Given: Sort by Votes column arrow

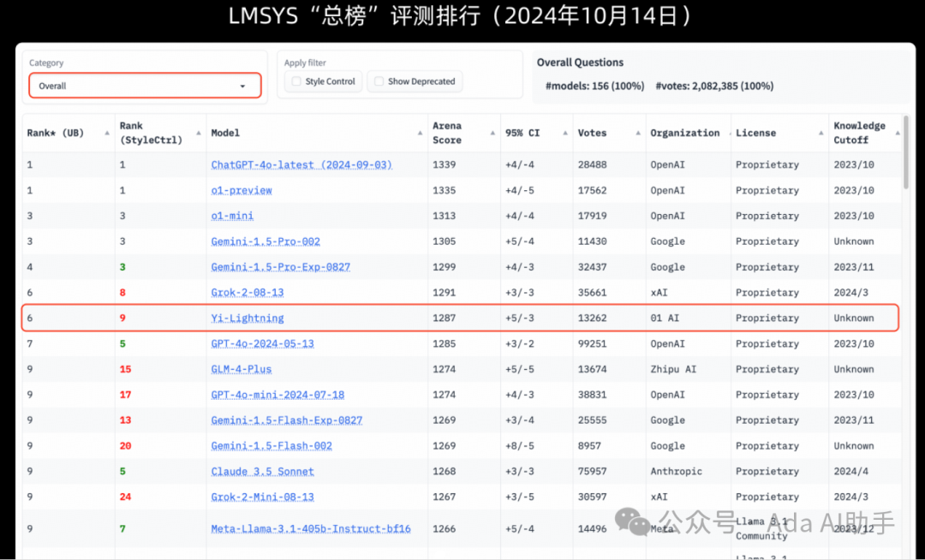Looking at the screenshot, I should click(x=638, y=134).
